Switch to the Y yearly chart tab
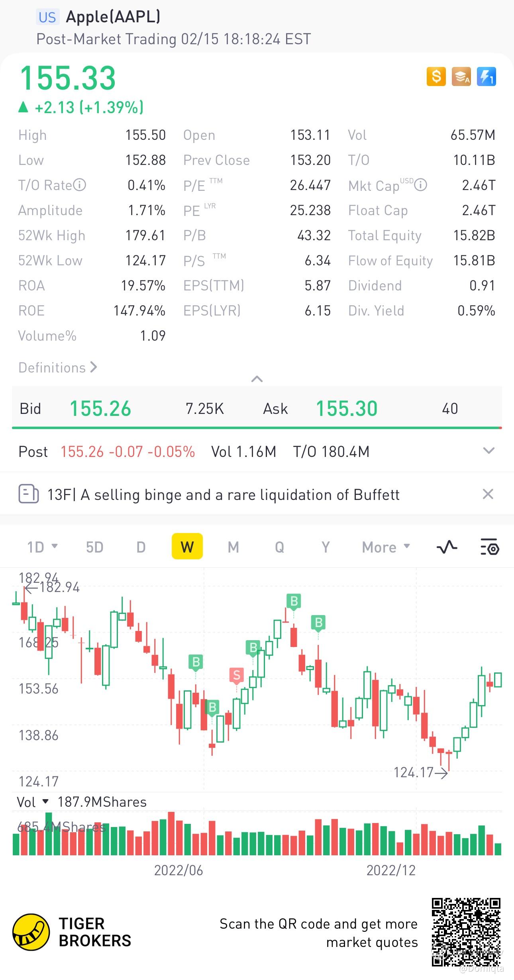 point(326,547)
